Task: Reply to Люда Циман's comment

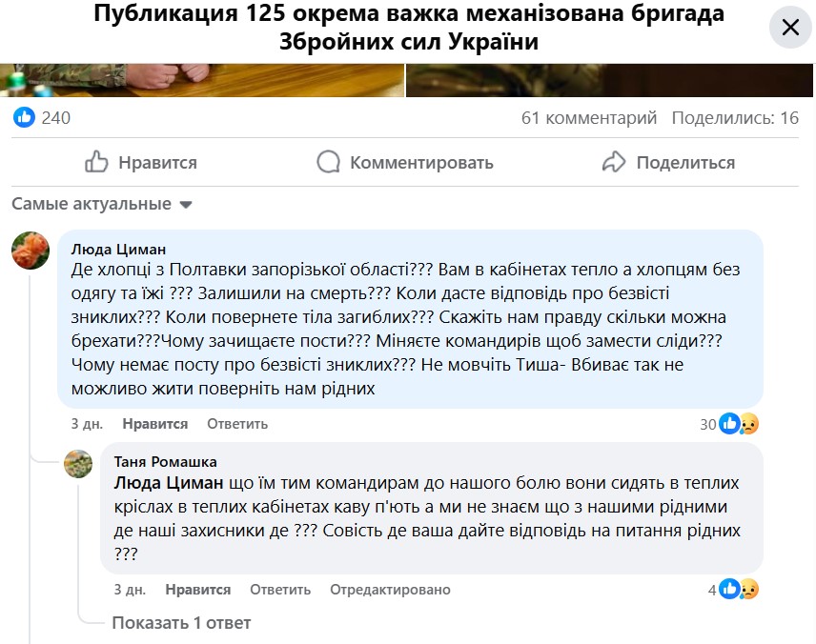Action: click(237, 424)
